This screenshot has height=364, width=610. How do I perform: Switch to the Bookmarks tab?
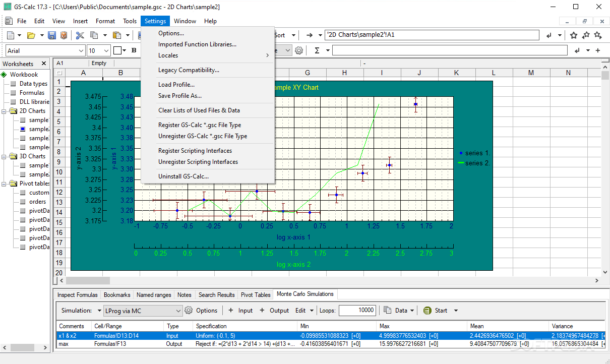[x=117, y=295]
